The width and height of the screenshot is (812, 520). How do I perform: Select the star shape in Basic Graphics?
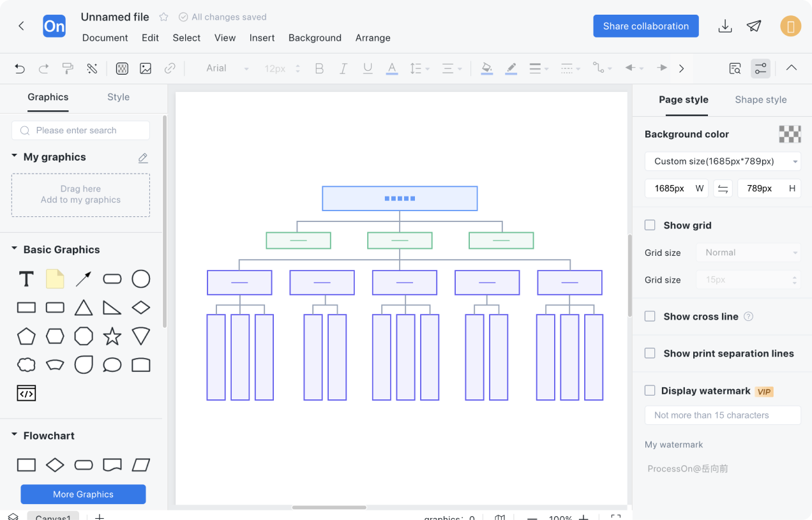(x=112, y=336)
